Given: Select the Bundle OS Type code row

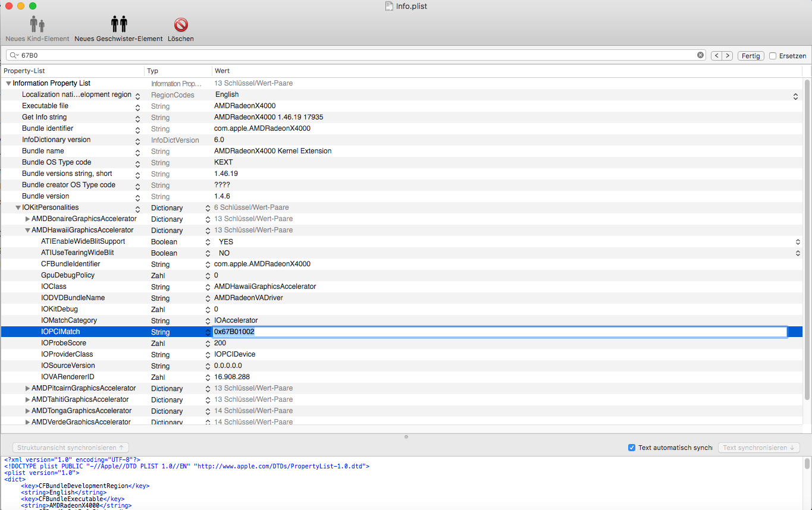Looking at the screenshot, I should [402, 163].
